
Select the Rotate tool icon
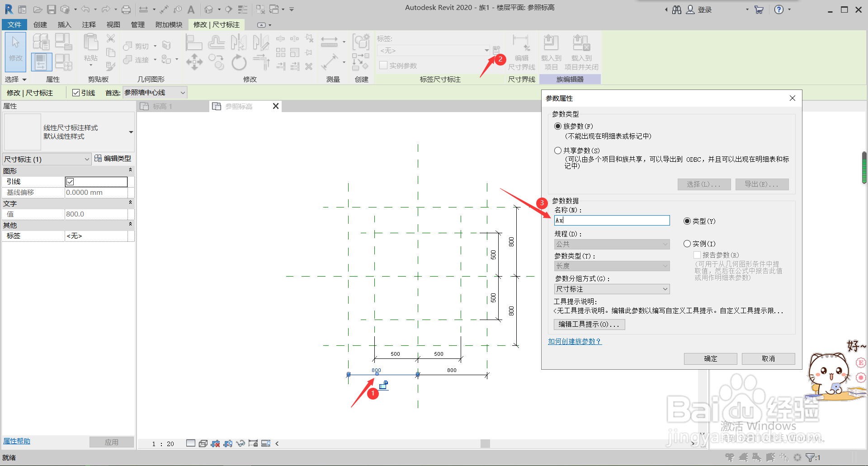(239, 62)
